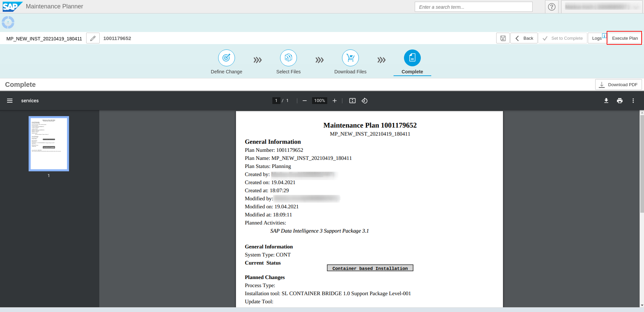Viewport: 644px width, 312px height.
Task: Click the circular home navigation icon
Action: 8,23
